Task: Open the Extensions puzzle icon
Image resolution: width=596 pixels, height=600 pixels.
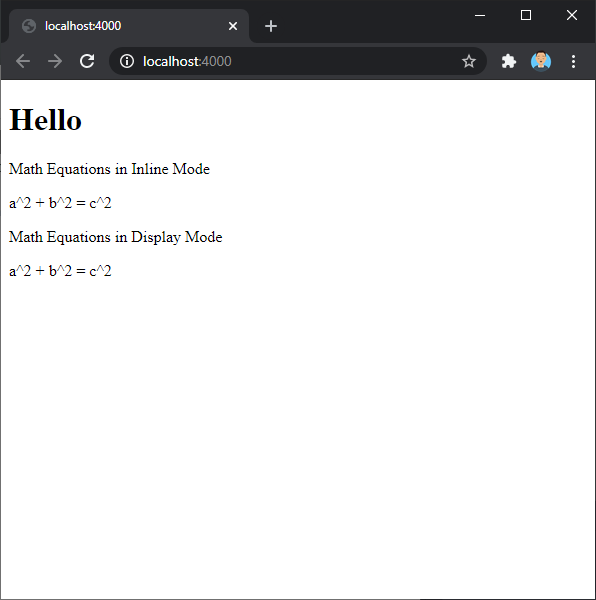Action: tap(508, 61)
